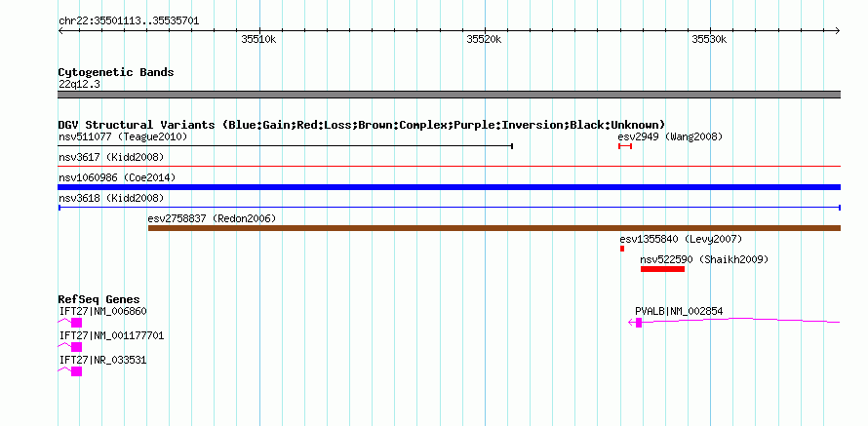Click the DGV Structural Variants track title
Screen dimensions: 868x426
362,125
